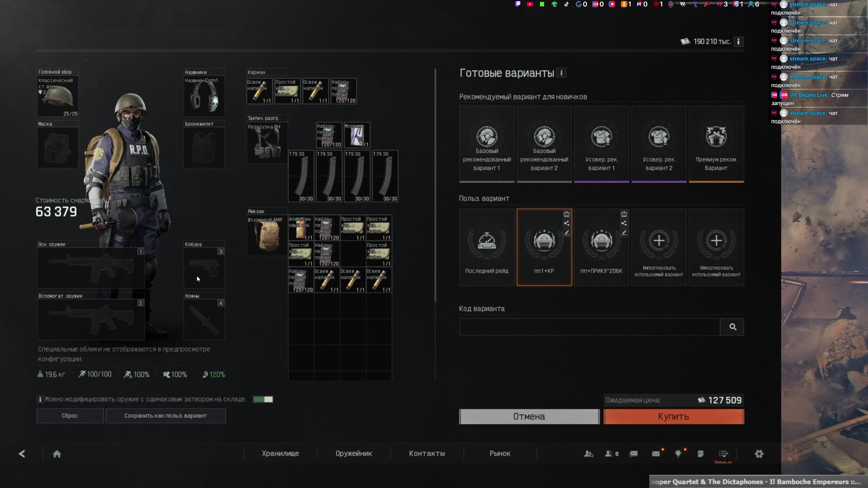Image resolution: width=868 pixels, height=488 pixels.
Task: Choose the Усовер. рек. вариант 1 preset
Action: coord(601,144)
